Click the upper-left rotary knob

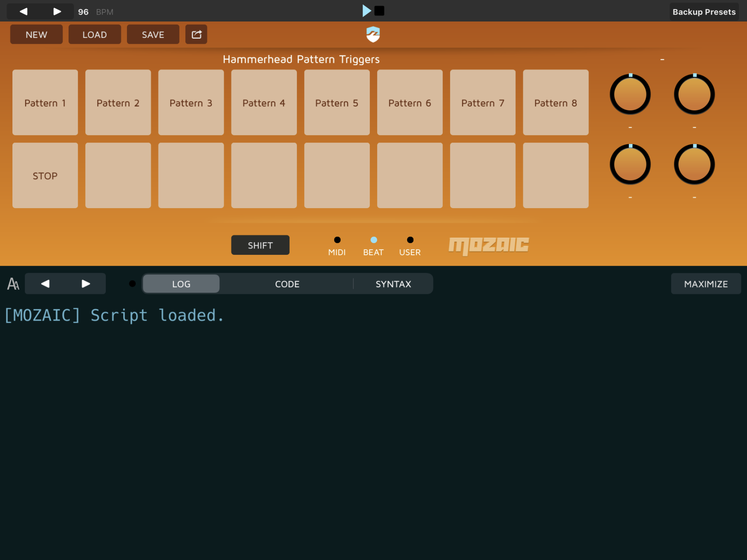pyautogui.click(x=630, y=94)
